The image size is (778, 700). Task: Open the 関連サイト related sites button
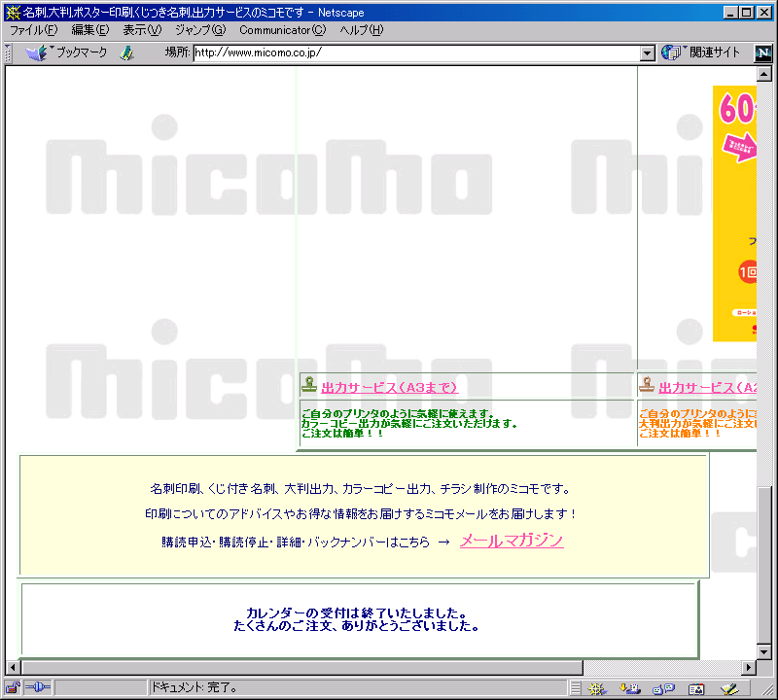pos(700,52)
